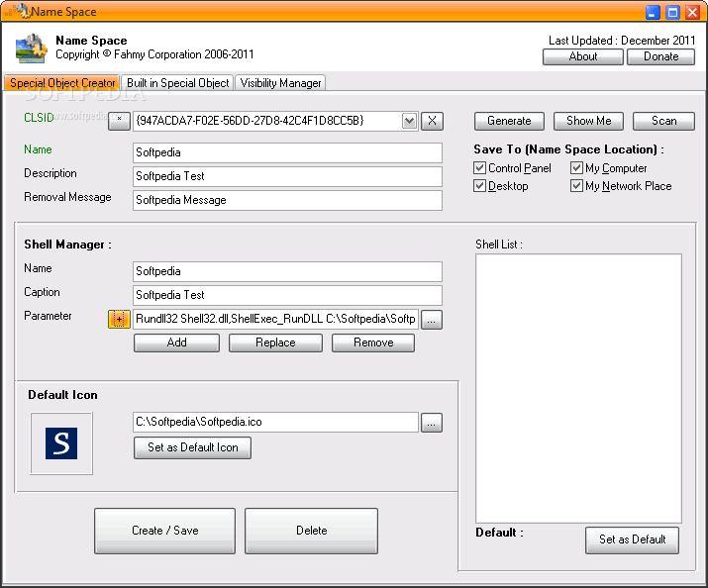
Task: Click the Create / Save button
Action: click(164, 531)
